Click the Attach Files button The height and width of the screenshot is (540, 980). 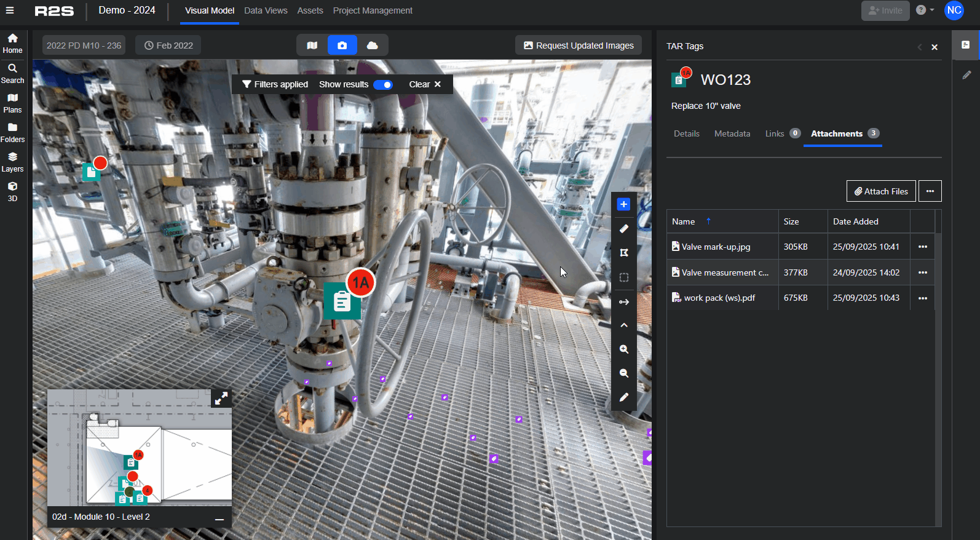880,191
